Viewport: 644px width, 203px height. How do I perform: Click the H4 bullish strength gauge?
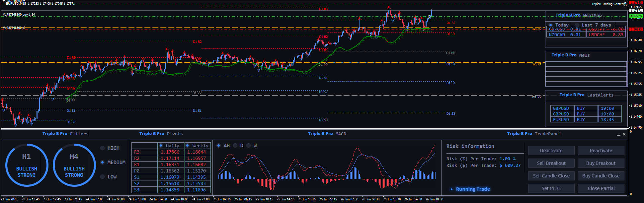[74, 165]
